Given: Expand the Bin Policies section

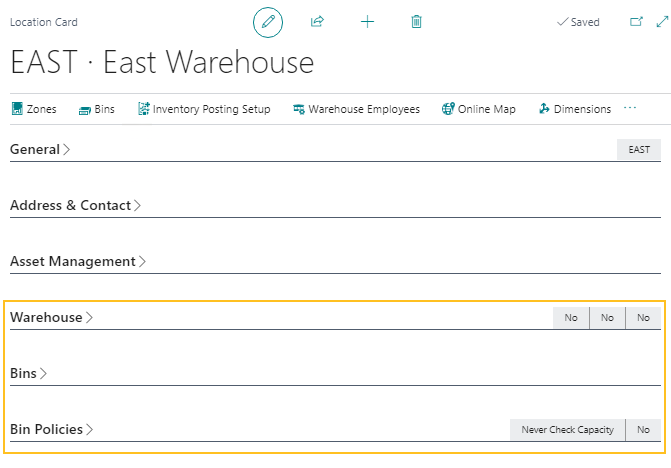Looking at the screenshot, I should click(51, 429).
